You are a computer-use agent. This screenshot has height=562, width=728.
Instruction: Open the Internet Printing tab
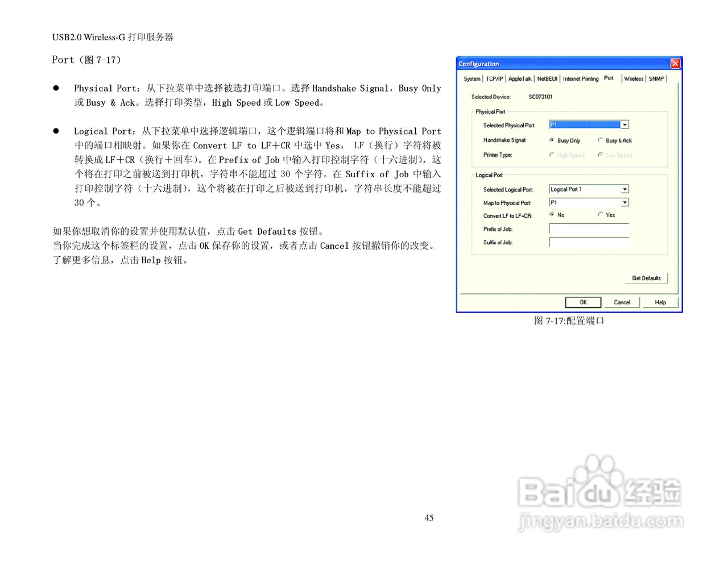[580, 78]
